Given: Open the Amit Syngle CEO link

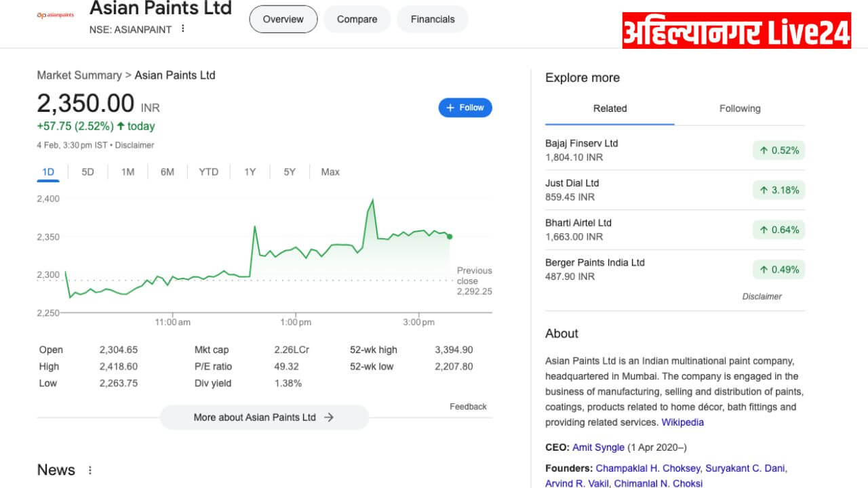Looking at the screenshot, I should pos(598,447).
